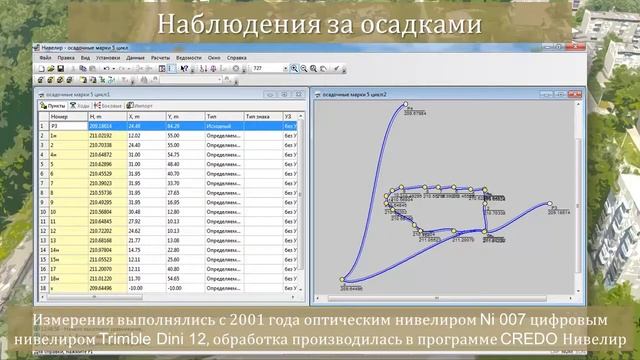
Task: Click the Тип знака column header
Action: [263, 117]
